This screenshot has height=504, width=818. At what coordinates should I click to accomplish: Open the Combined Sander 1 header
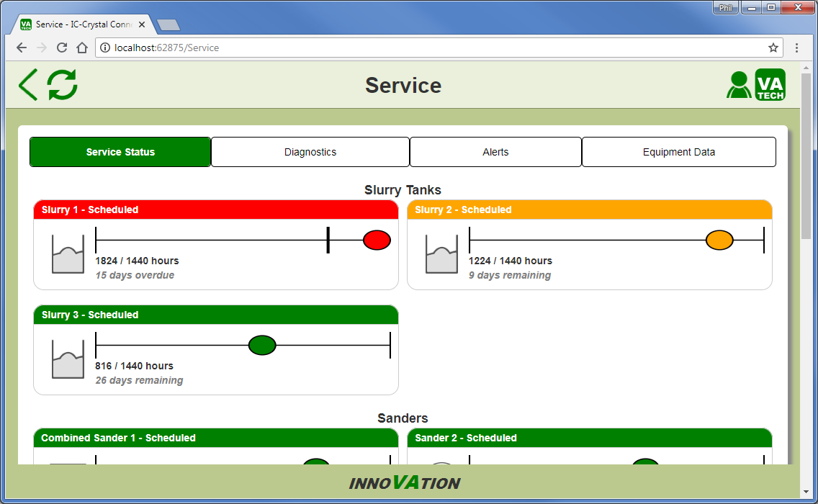[x=215, y=438]
